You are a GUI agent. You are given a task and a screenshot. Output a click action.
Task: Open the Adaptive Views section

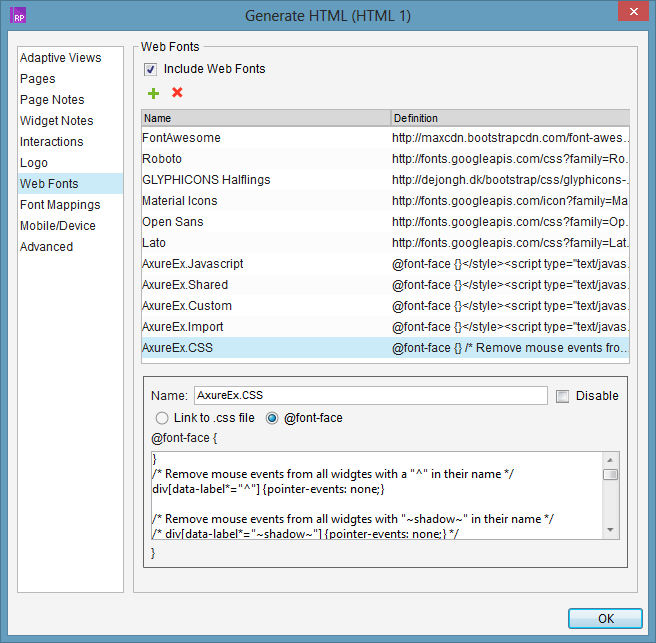[x=61, y=58]
